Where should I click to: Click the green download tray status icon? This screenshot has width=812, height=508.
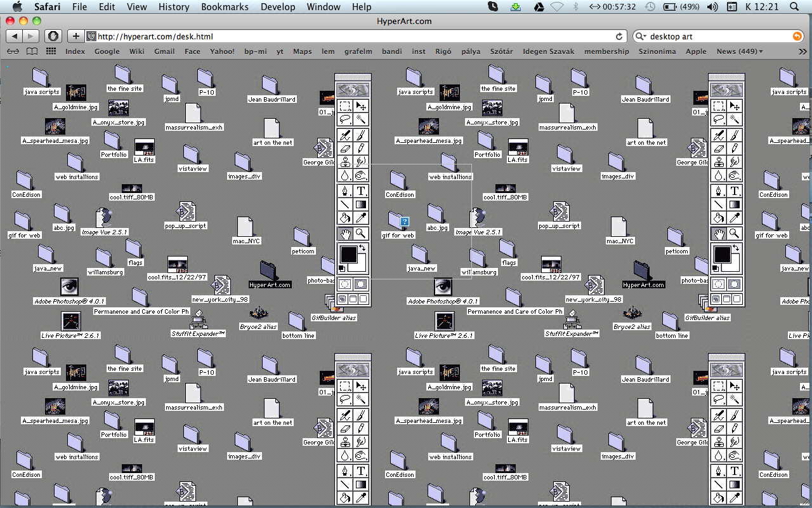click(x=515, y=7)
